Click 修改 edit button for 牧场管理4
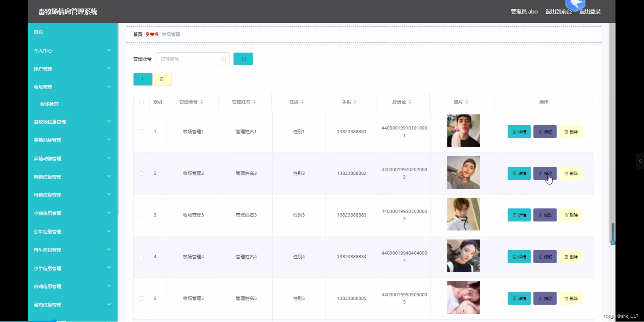This screenshot has height=322, width=644. pos(545,257)
